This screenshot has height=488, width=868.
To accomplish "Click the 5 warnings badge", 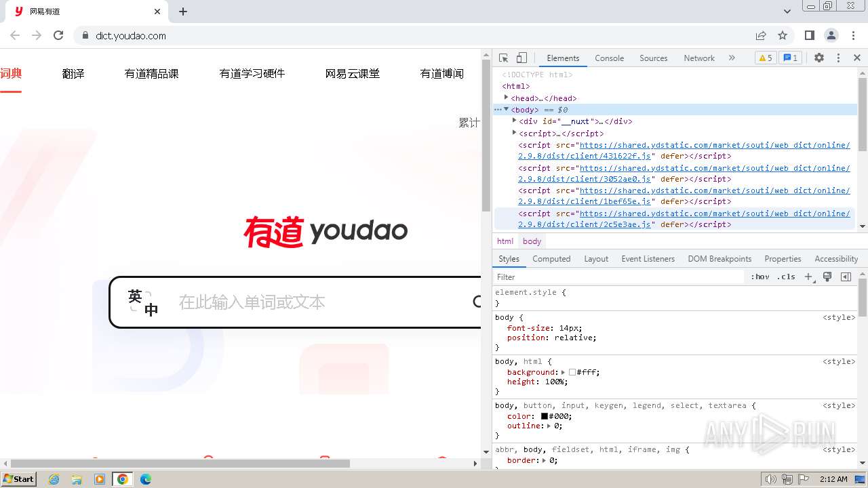I will pos(765,58).
